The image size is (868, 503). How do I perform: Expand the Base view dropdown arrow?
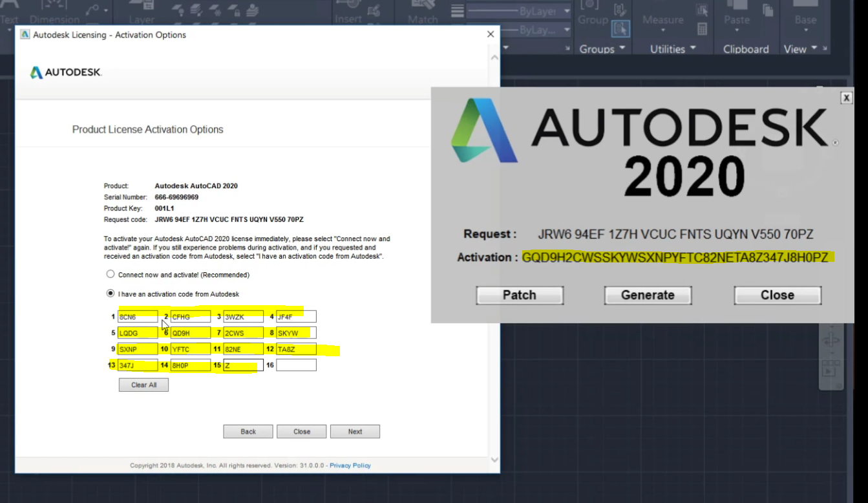click(x=805, y=30)
